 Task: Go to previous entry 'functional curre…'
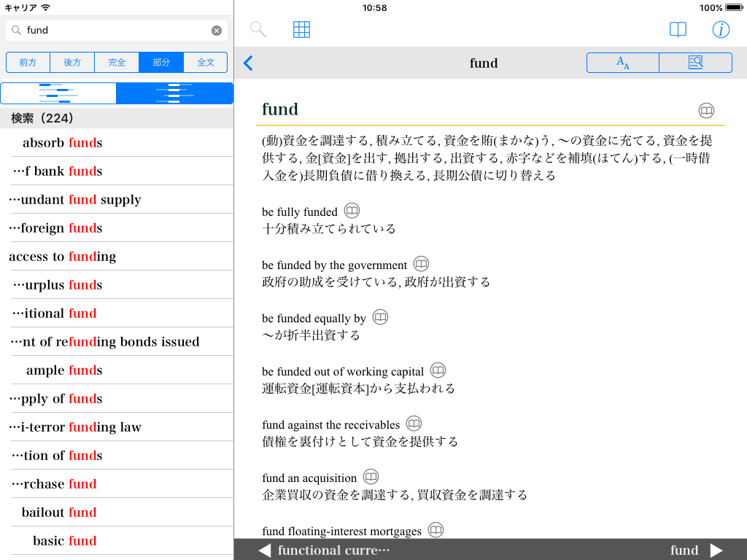click(325, 551)
